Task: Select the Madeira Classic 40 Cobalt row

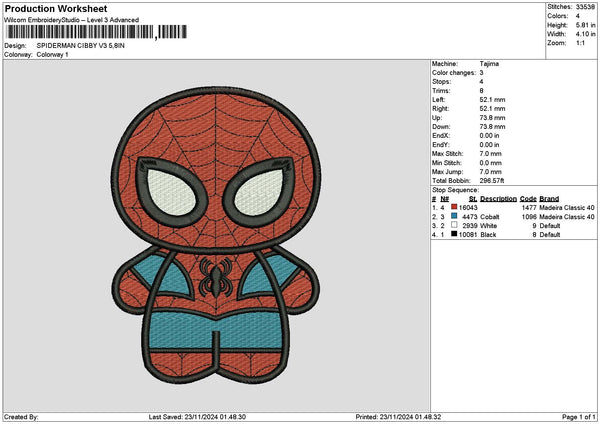Action: click(510, 216)
